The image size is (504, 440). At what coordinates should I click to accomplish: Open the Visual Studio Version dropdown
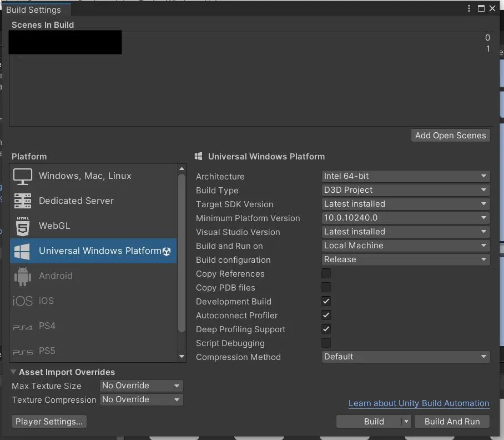[406, 232]
